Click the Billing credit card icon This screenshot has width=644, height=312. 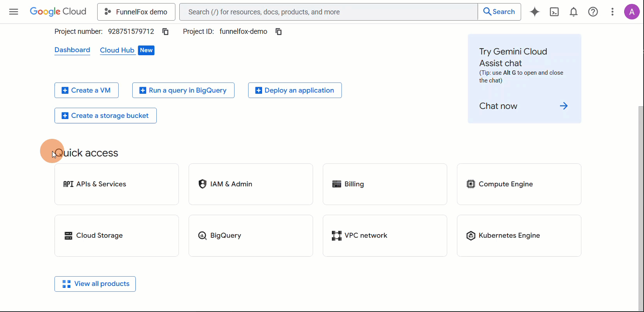tap(337, 184)
